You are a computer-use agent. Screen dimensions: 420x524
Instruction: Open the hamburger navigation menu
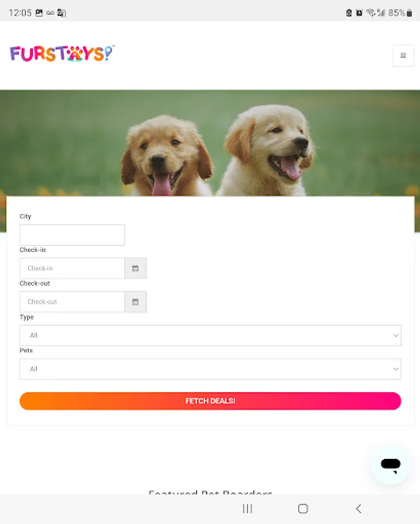[403, 55]
